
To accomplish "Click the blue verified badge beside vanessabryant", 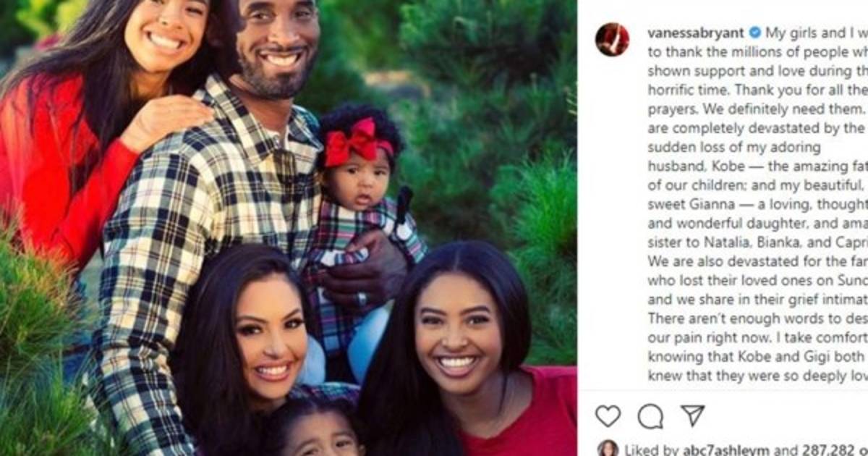I will coord(754,33).
